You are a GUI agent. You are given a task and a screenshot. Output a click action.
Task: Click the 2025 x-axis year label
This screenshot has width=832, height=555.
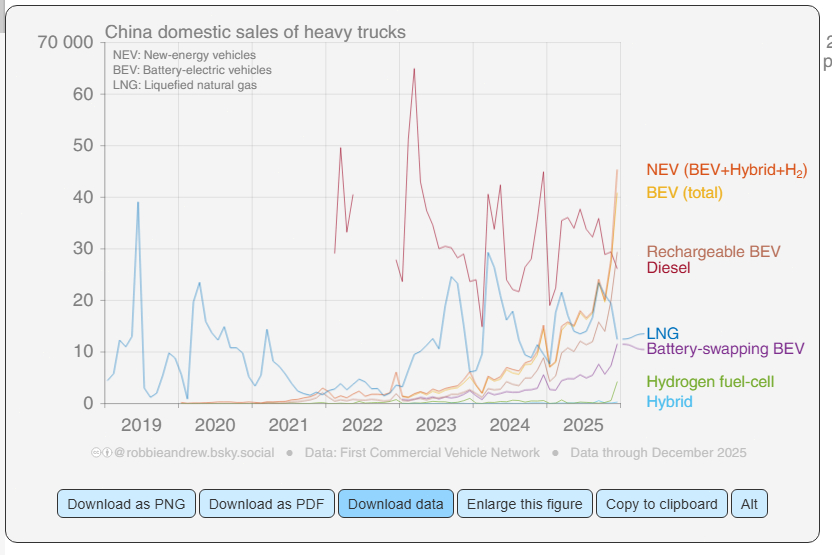pyautogui.click(x=583, y=425)
